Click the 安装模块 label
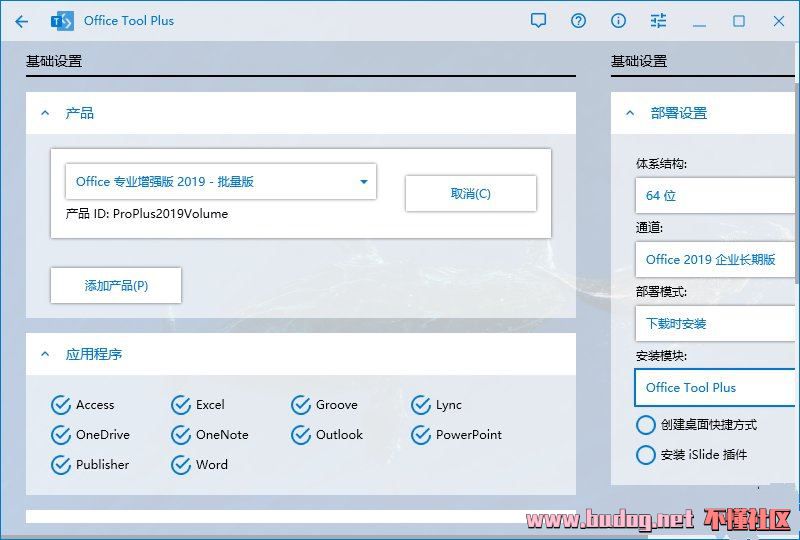This screenshot has height=540, width=800. click(x=661, y=356)
